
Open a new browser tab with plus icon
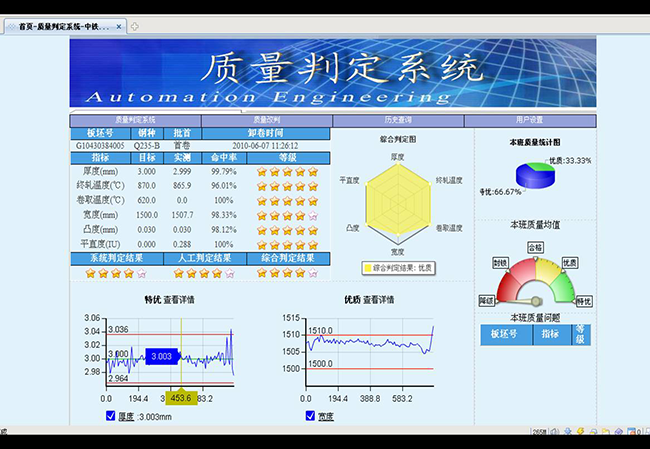coord(134,27)
